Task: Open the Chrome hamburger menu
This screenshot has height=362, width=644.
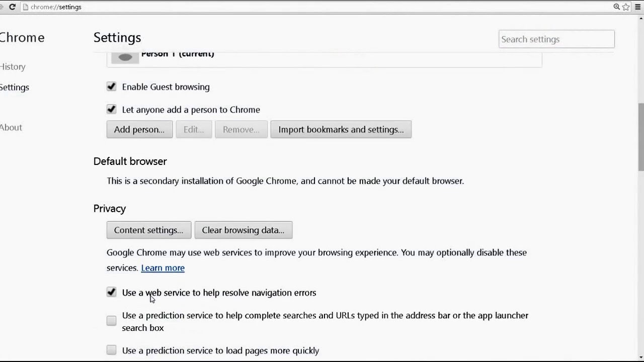Action: point(638,7)
